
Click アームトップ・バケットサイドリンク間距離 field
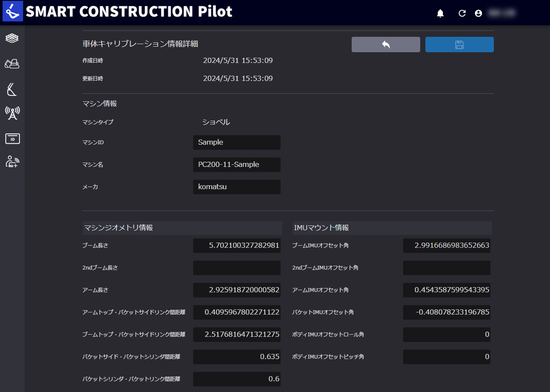pyautogui.click(x=237, y=312)
